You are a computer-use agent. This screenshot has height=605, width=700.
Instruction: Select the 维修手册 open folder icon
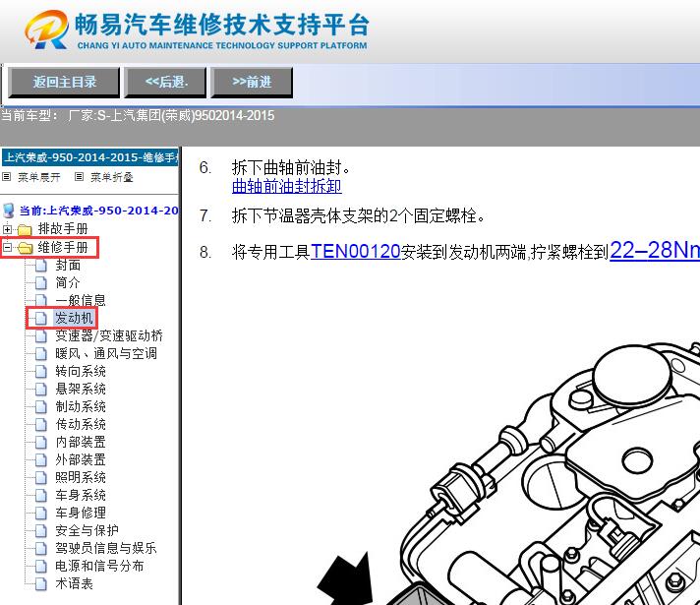pyautogui.click(x=25, y=248)
